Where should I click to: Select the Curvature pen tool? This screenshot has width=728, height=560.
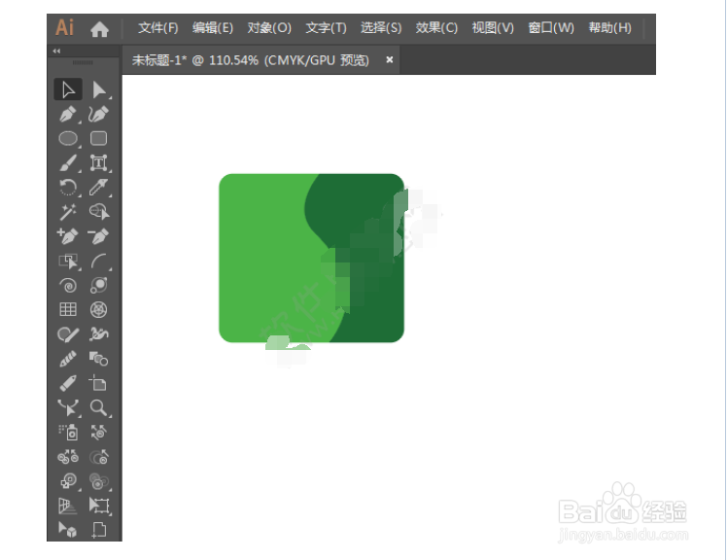click(x=99, y=114)
